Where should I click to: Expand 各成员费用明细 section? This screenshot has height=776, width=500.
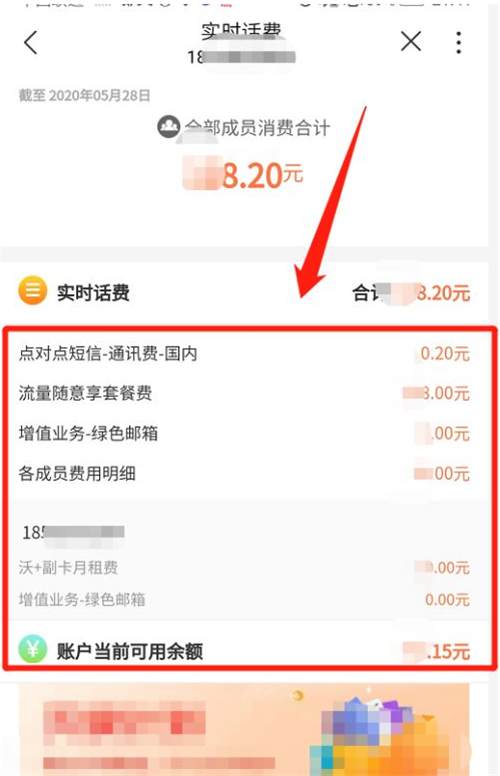[245, 473]
